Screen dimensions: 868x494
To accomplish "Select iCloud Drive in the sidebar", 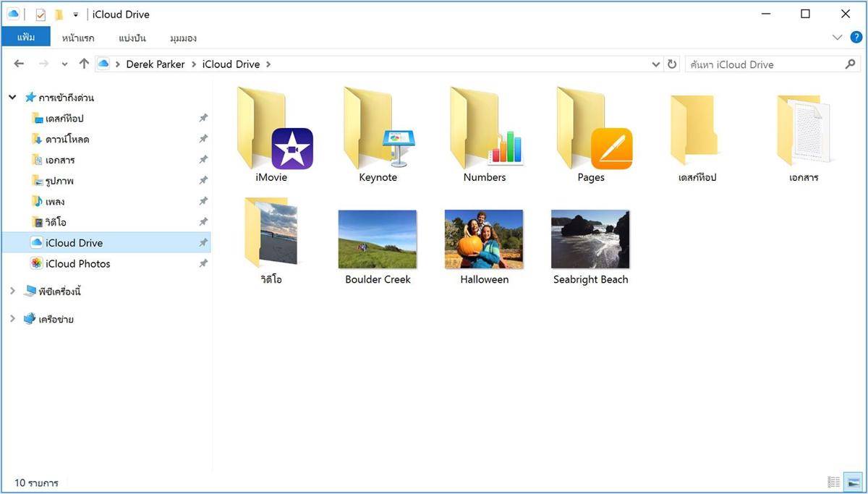I will 106,242.
